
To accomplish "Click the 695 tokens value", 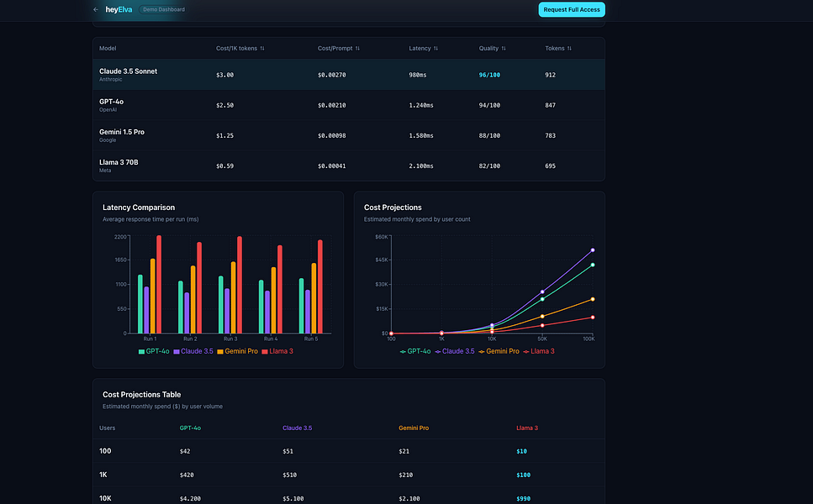I will tap(550, 165).
